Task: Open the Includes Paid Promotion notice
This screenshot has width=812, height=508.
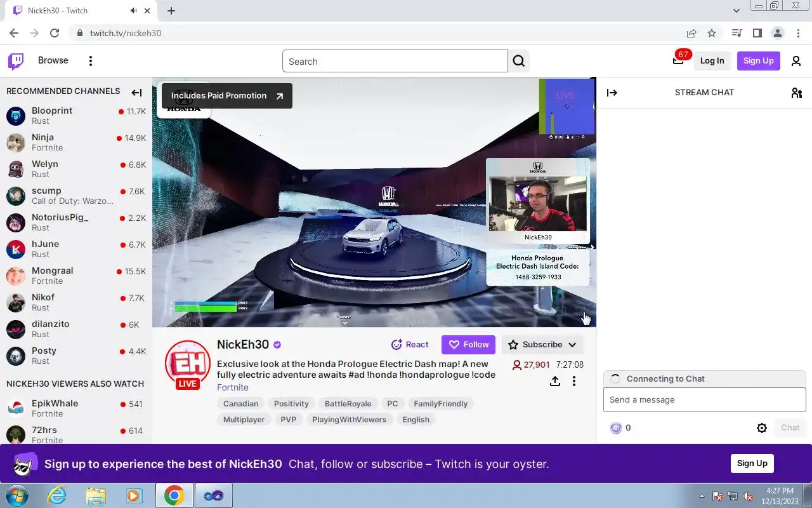Action: pyautogui.click(x=227, y=96)
